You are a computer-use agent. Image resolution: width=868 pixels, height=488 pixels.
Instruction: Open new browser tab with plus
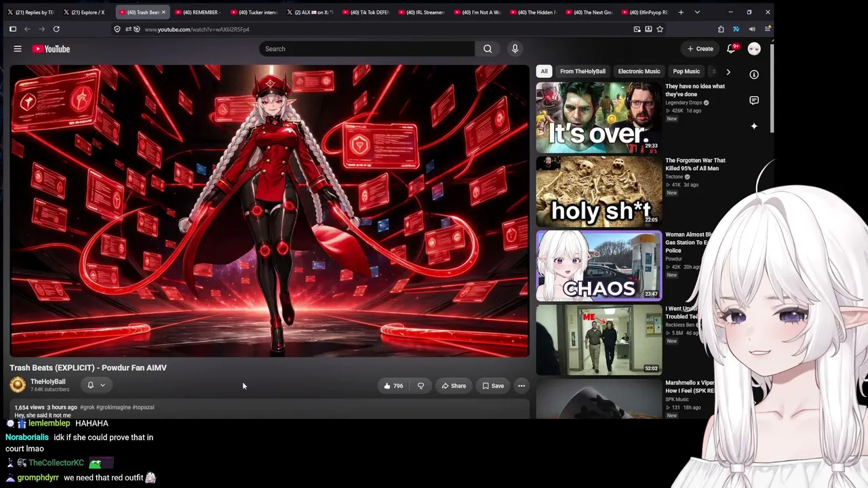pyautogui.click(x=681, y=12)
